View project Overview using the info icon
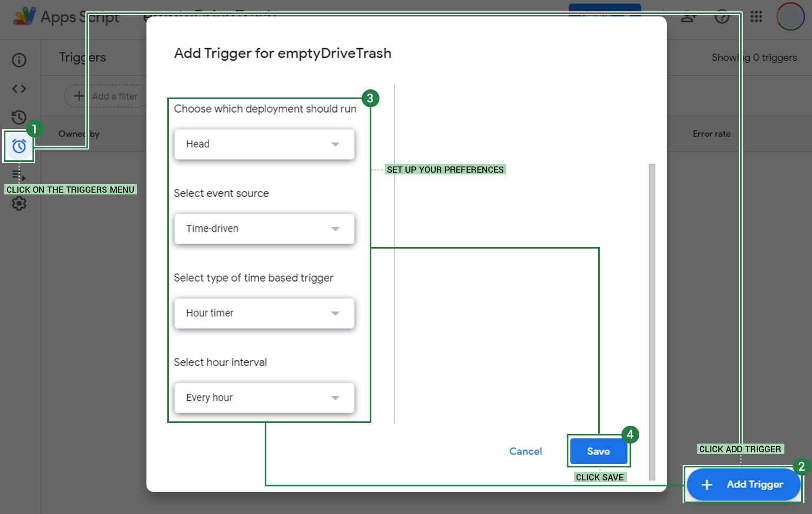This screenshot has height=514, width=812. click(x=19, y=60)
